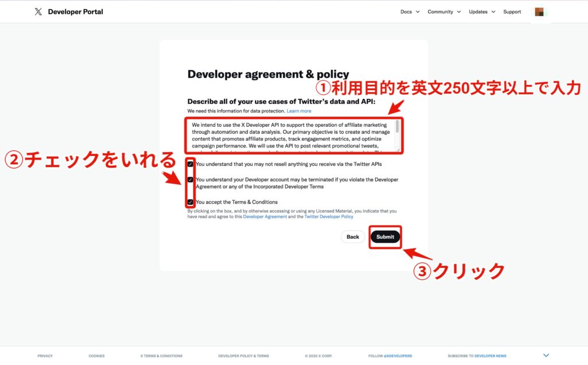The height and width of the screenshot is (365, 588).
Task: Open the Learn more link
Action: point(299,111)
